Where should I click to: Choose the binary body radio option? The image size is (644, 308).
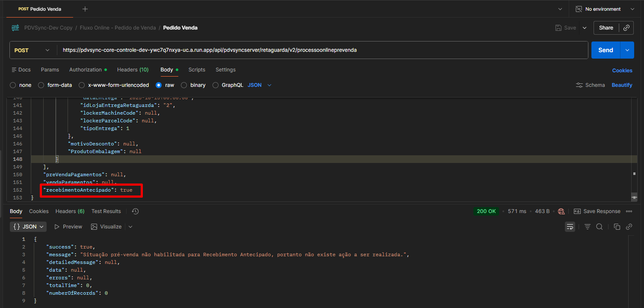point(184,85)
